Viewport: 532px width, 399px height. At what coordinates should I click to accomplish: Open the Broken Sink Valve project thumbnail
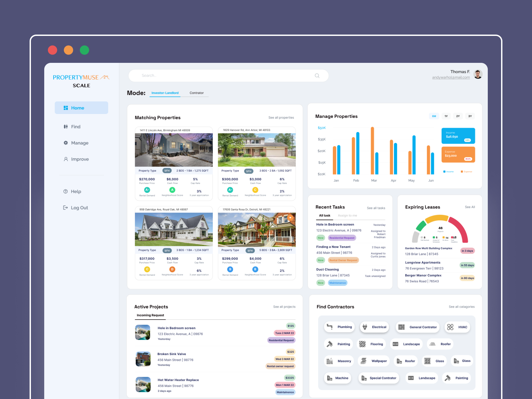coord(143,359)
